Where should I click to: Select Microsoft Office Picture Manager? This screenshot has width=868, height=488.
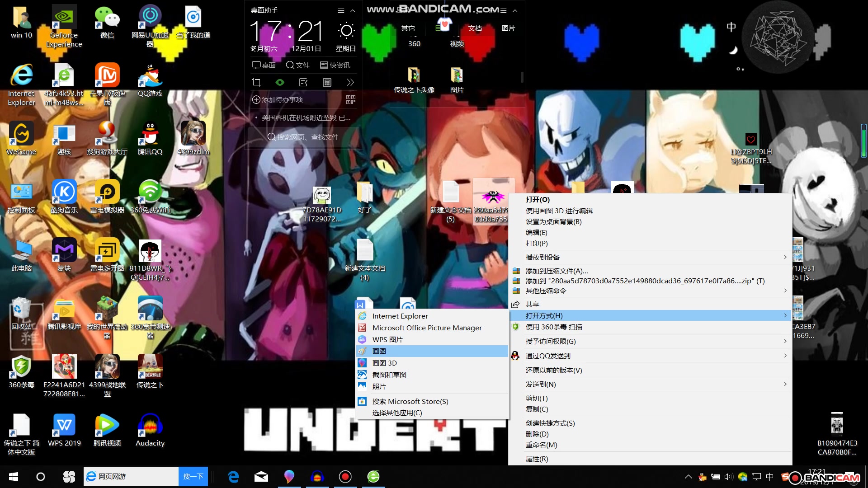[432, 328]
